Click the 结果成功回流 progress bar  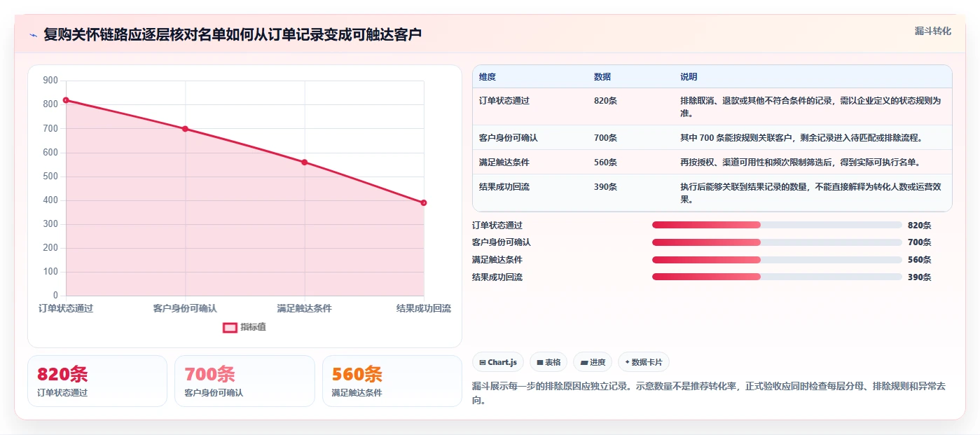pyautogui.click(x=777, y=277)
